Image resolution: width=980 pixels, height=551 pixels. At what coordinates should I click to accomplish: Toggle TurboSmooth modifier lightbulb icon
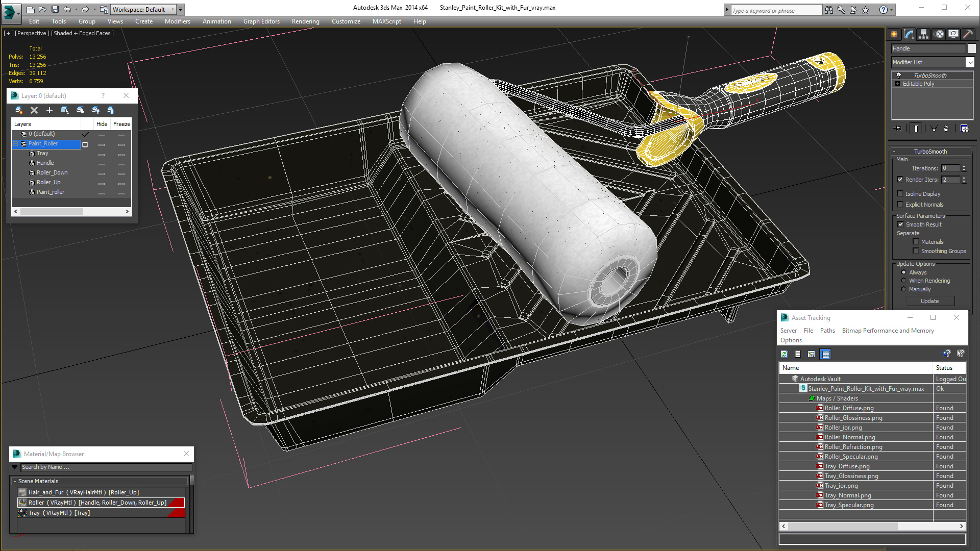coord(899,76)
